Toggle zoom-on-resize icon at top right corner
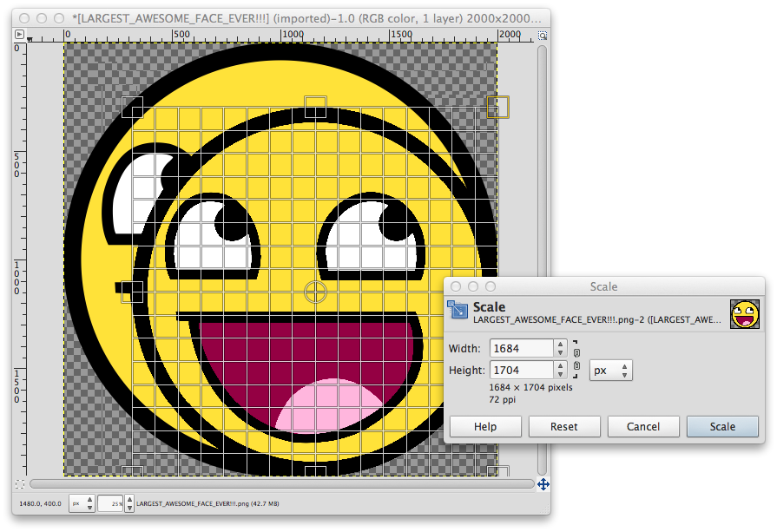This screenshot has height=532, width=777. pyautogui.click(x=543, y=36)
